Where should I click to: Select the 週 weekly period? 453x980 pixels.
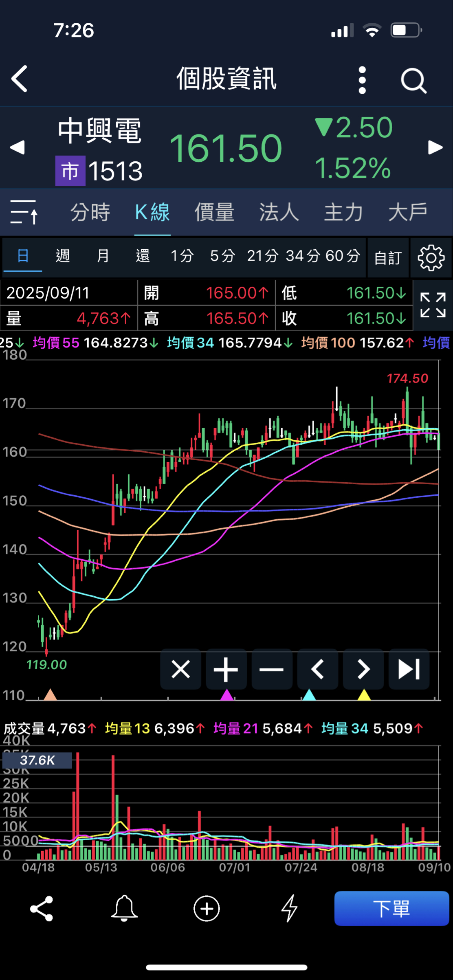63,256
